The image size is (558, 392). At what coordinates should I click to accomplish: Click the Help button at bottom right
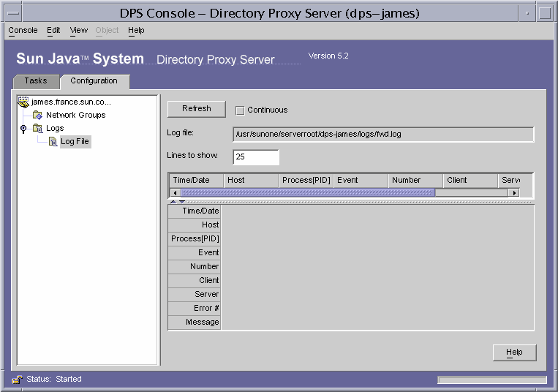pyautogui.click(x=514, y=353)
